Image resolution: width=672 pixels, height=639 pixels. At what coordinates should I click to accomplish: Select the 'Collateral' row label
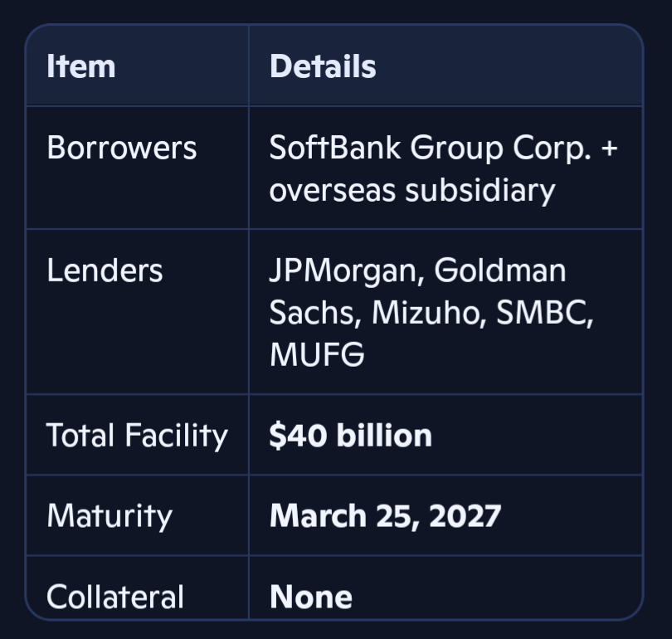115,597
